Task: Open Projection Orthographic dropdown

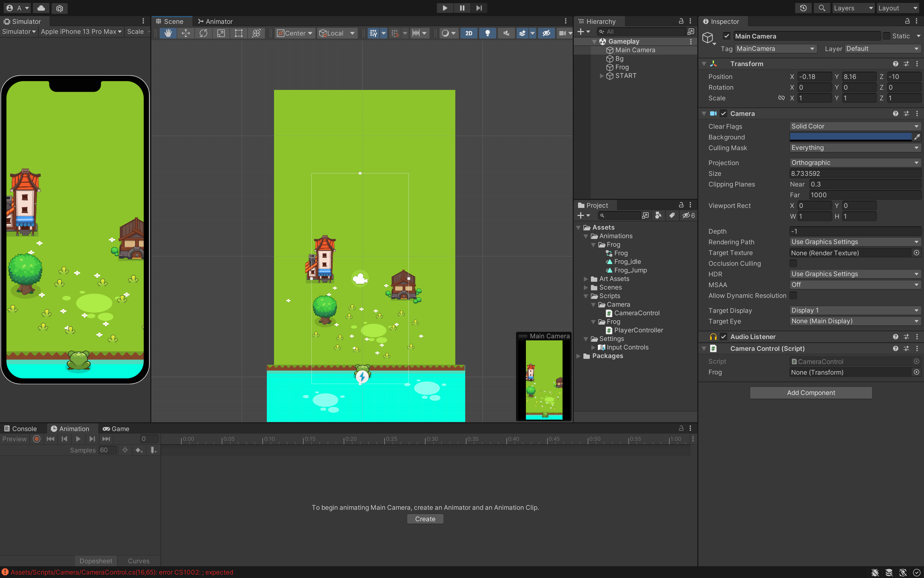Action: point(855,162)
